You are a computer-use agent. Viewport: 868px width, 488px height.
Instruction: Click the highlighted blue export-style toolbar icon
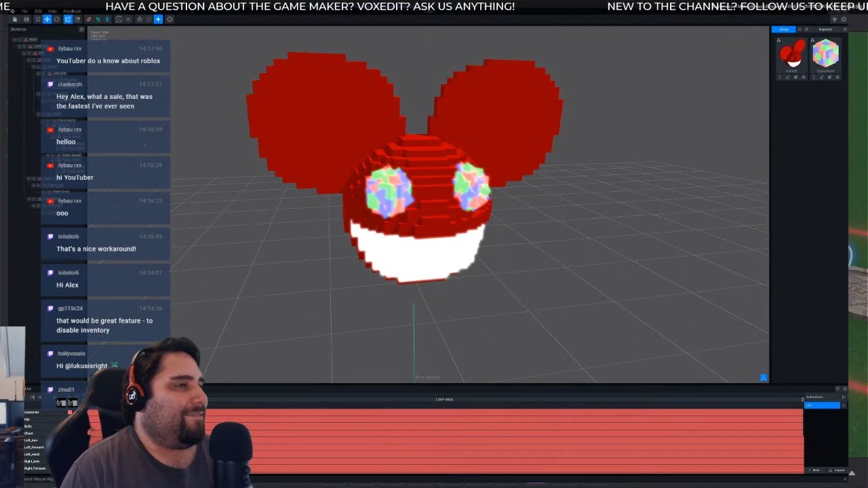click(68, 20)
